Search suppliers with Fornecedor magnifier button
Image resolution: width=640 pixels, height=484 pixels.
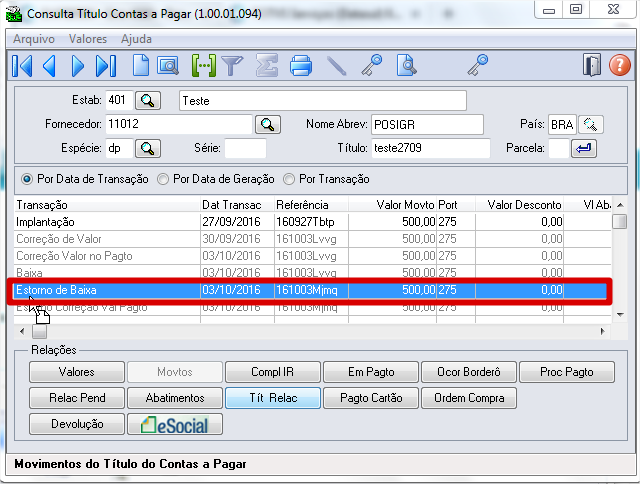pos(268,124)
